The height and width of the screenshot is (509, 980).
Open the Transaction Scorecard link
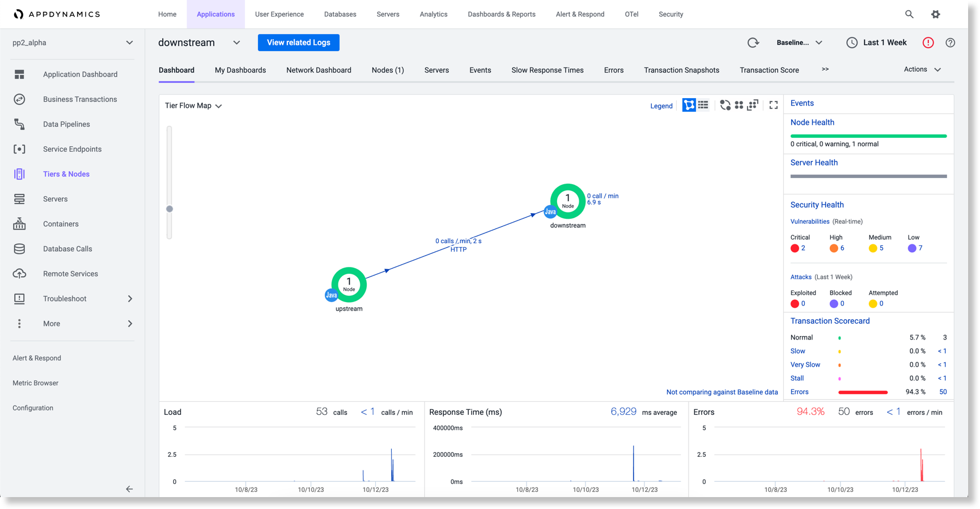point(830,321)
